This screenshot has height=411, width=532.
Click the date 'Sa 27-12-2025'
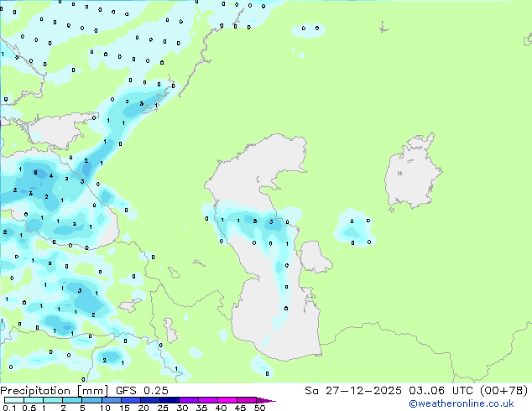(x=353, y=391)
